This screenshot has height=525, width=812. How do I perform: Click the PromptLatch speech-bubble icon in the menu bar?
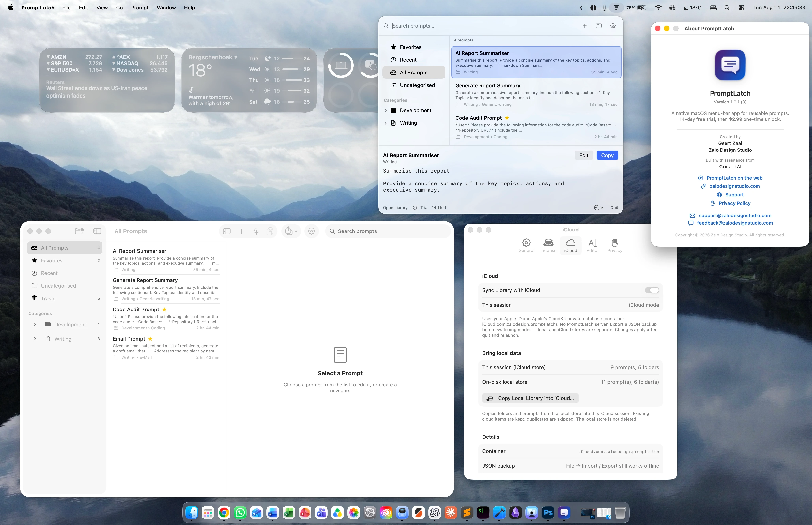617,8
